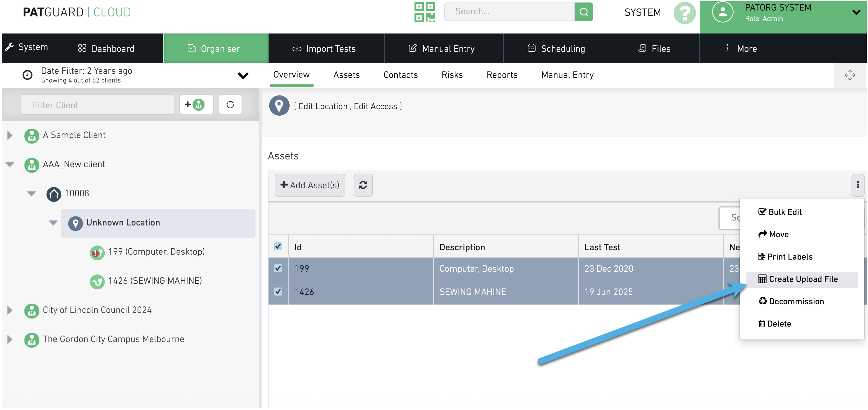Click the assets refresh sync icon
Viewport: 868px width, 410px height.
click(x=363, y=185)
